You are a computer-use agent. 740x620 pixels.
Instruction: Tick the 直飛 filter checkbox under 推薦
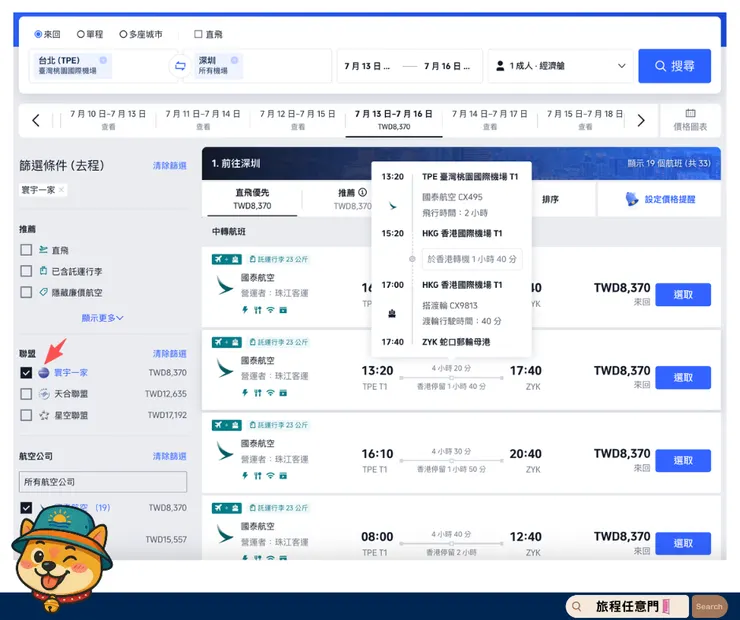26,250
